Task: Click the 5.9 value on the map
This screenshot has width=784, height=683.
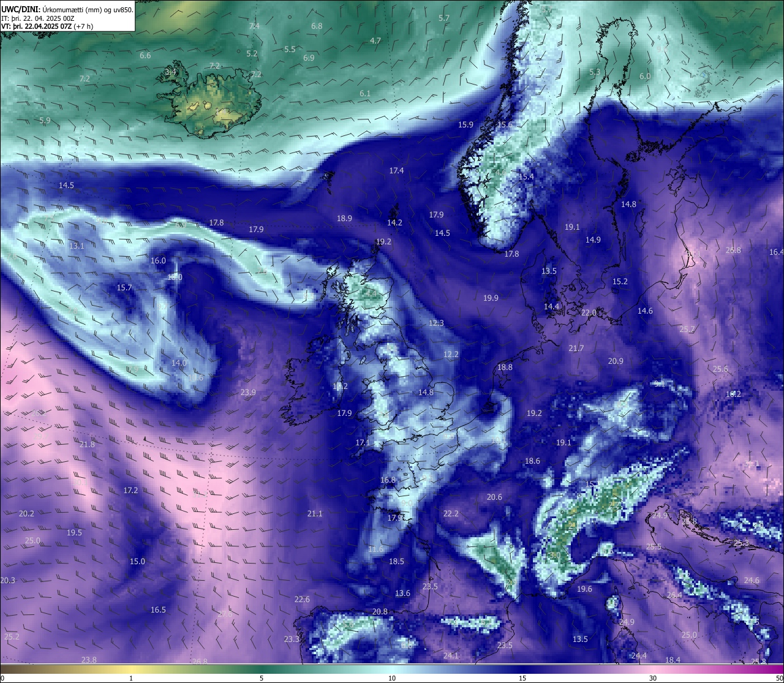Action: (45, 121)
